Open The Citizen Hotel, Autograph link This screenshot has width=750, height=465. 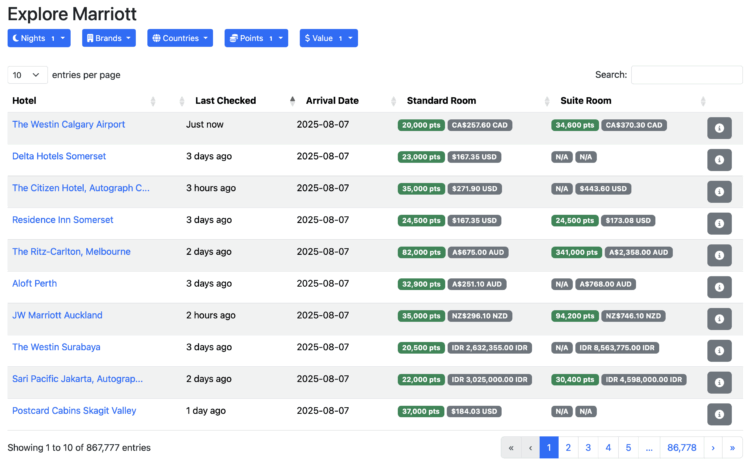[x=81, y=188]
